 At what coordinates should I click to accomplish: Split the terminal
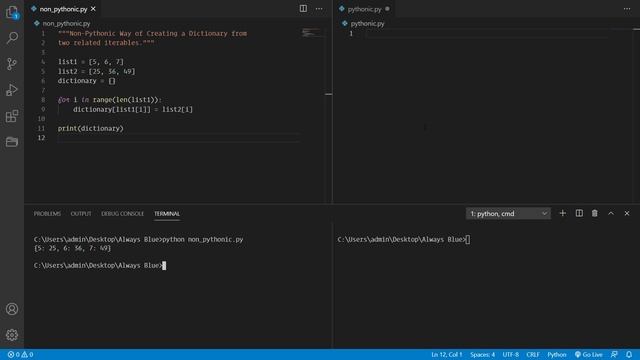point(579,213)
